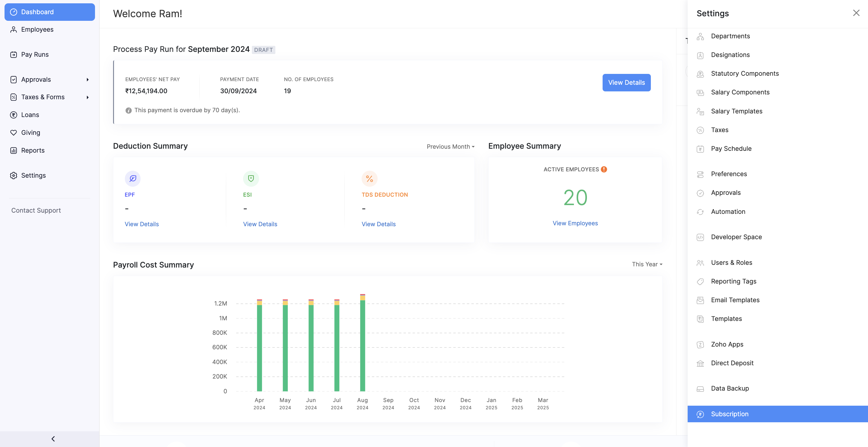Open the Previous Month dropdown
The height and width of the screenshot is (447, 868).
450,147
